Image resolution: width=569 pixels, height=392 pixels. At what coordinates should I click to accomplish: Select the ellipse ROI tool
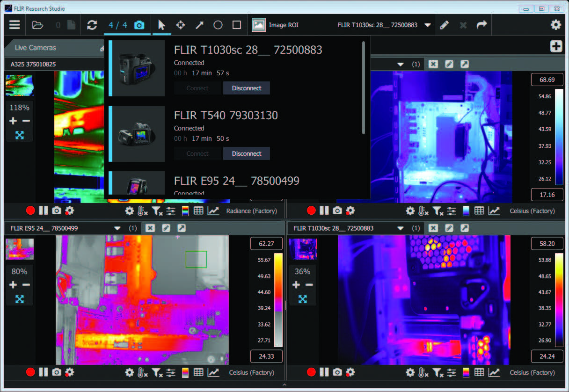tap(218, 25)
